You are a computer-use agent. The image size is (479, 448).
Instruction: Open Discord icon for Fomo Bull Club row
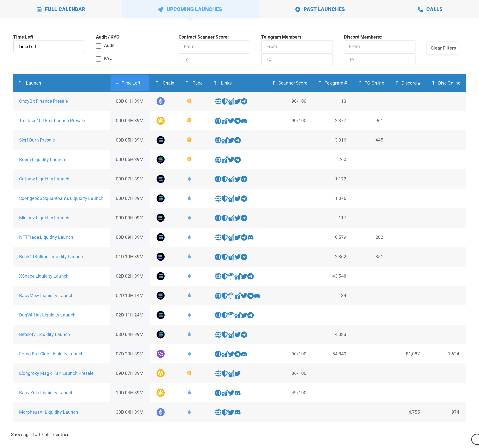(x=244, y=354)
